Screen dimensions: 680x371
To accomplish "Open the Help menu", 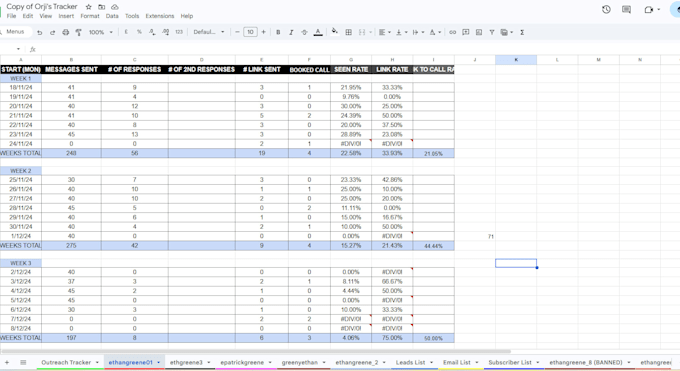I will click(x=187, y=16).
